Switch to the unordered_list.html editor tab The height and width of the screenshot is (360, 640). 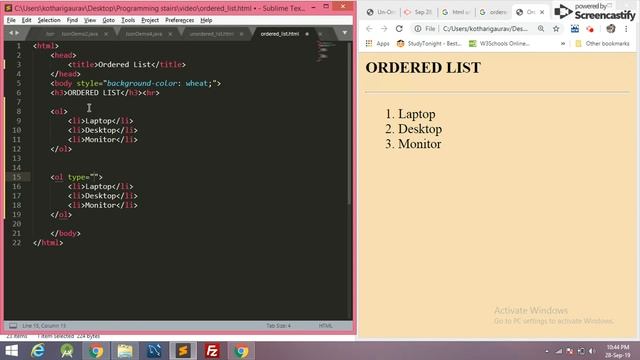[x=211, y=34]
